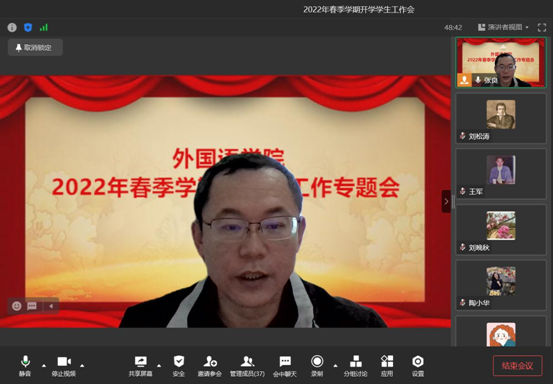Open the 安全 security shield
This screenshot has height=384, width=553.
[x=179, y=366]
